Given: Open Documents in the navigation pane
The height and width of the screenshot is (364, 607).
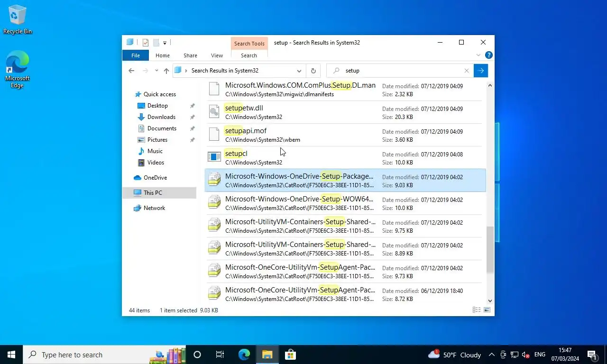Looking at the screenshot, I should (x=162, y=128).
